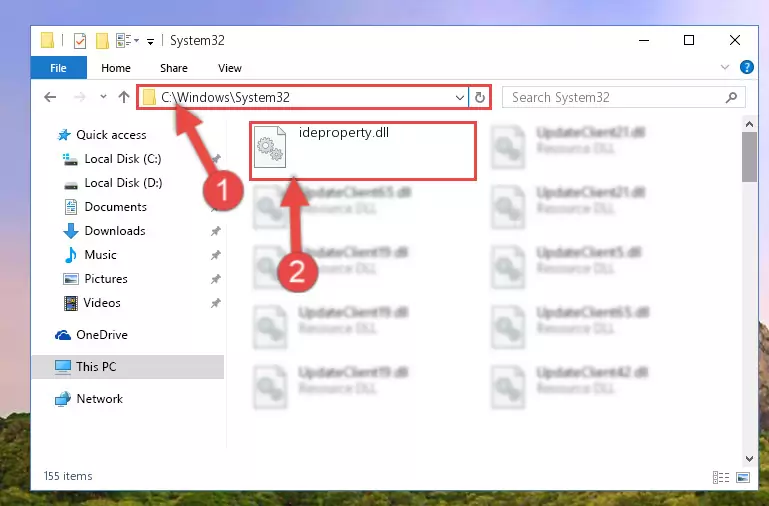769x506 pixels.
Task: Click the ideproperty.dll gear file icon
Action: (270, 147)
